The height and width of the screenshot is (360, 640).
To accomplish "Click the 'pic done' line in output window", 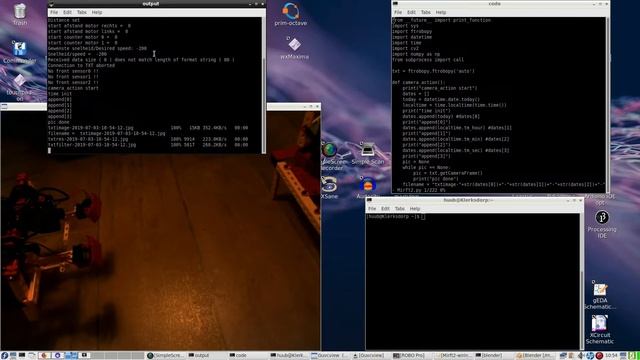I will (58, 122).
